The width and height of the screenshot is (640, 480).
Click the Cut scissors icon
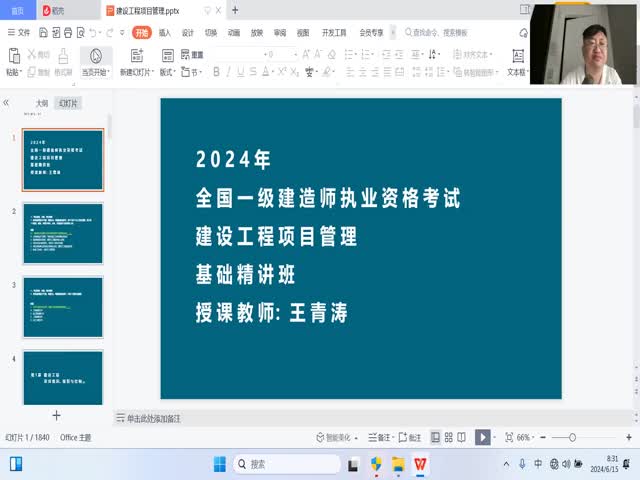[x=32, y=54]
